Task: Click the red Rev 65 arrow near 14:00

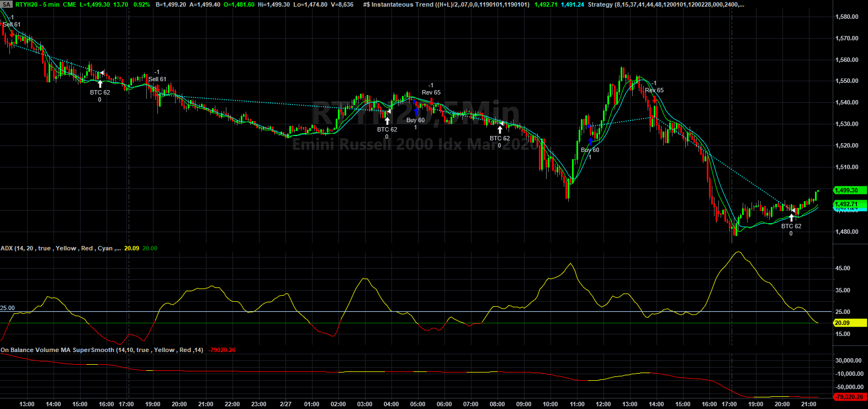Action: click(654, 99)
